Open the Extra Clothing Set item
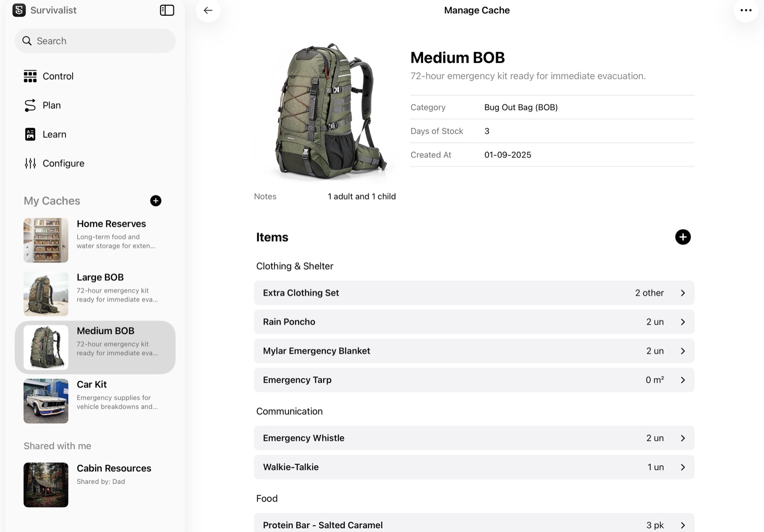The height and width of the screenshot is (532, 764). coord(474,293)
